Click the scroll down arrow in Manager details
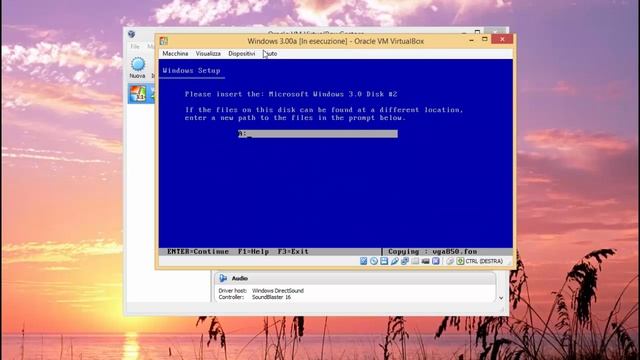This screenshot has width=640, height=360. [501, 298]
